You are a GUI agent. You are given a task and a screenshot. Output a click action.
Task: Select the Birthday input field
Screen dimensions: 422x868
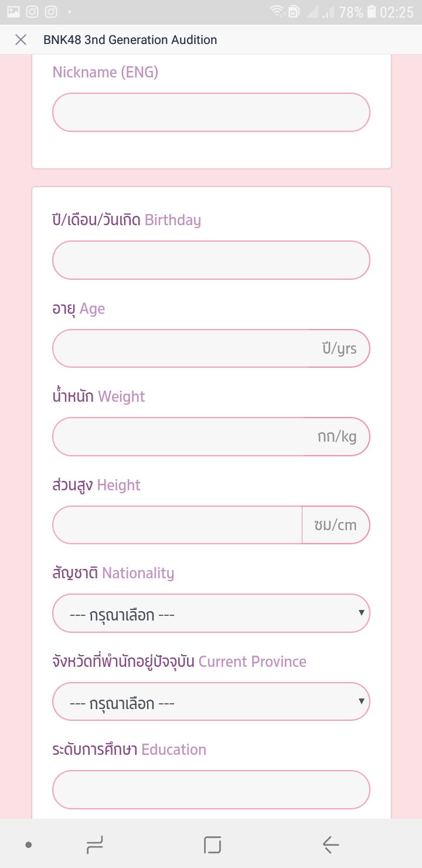pyautogui.click(x=211, y=260)
